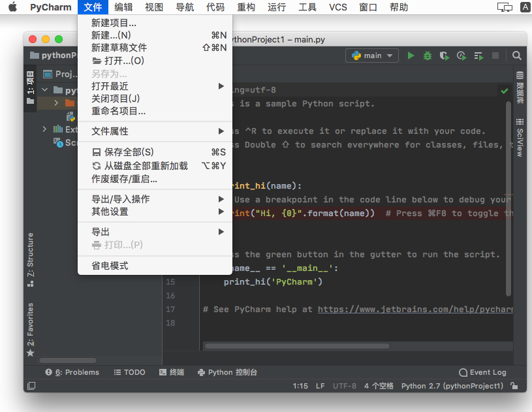
Task: Collapse the pythonProject root tree node
Action: click(x=45, y=90)
